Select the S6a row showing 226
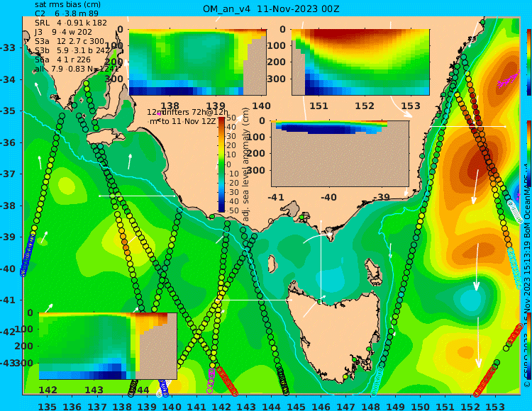Screen dimensions: 532x411 pyautogui.click(x=62, y=60)
